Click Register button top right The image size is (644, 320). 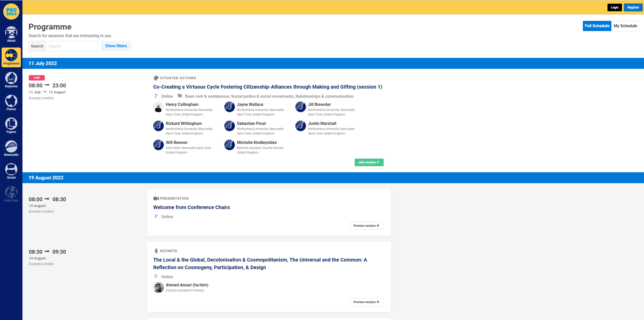click(631, 8)
